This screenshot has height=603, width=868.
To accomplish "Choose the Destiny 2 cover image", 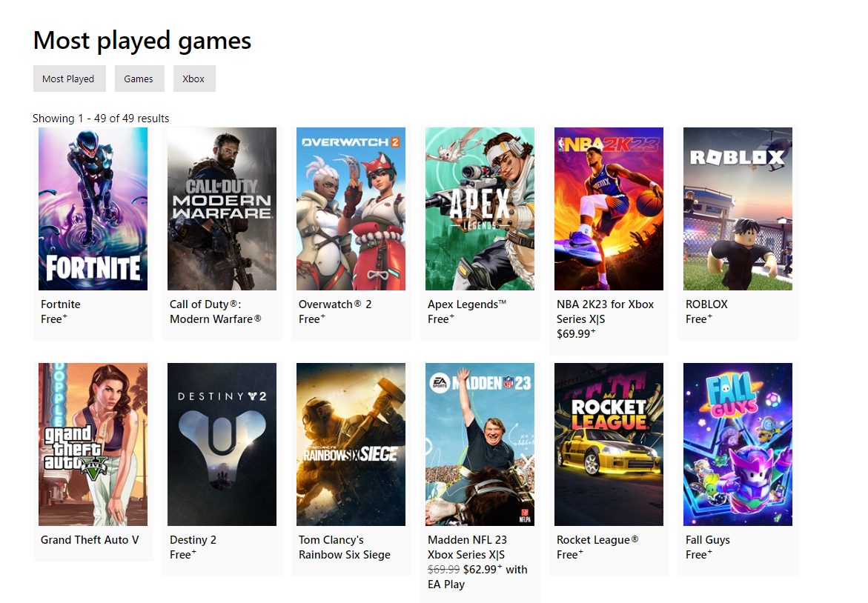I will tap(222, 444).
